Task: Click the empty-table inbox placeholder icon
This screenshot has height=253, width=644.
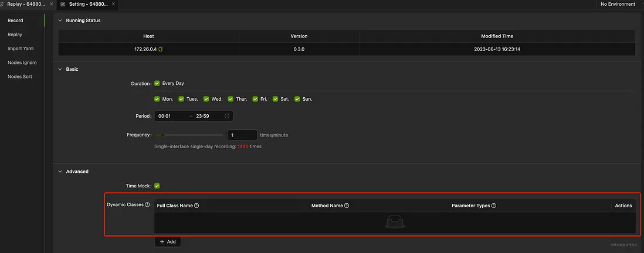Action: (395, 222)
